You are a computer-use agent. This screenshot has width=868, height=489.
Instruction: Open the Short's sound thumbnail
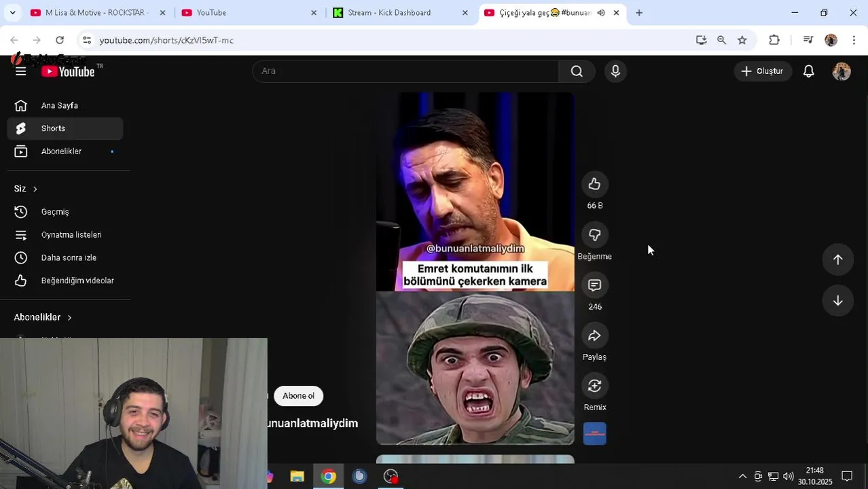coord(594,434)
